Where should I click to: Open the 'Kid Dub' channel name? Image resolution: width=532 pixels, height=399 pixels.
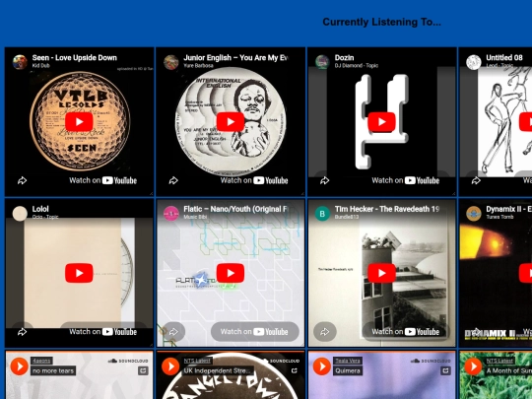pyautogui.click(x=41, y=65)
